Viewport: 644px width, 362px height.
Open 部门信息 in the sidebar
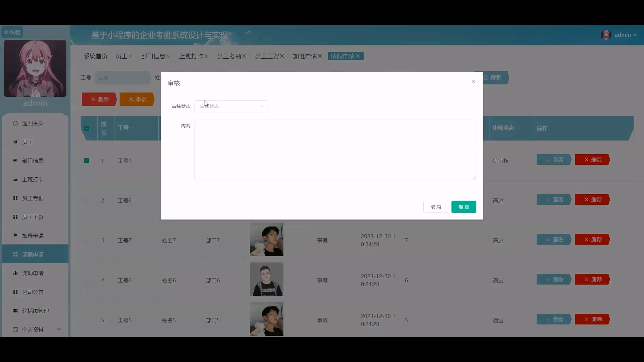[x=35, y=161]
